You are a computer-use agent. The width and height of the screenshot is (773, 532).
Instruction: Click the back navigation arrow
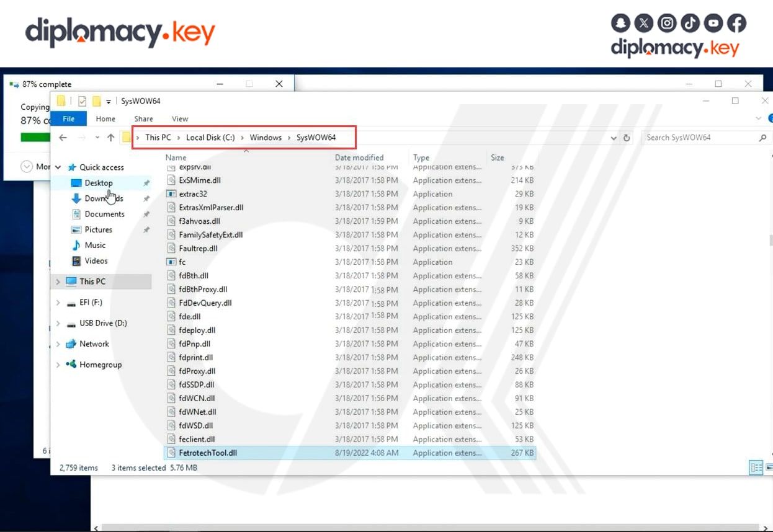click(x=62, y=137)
